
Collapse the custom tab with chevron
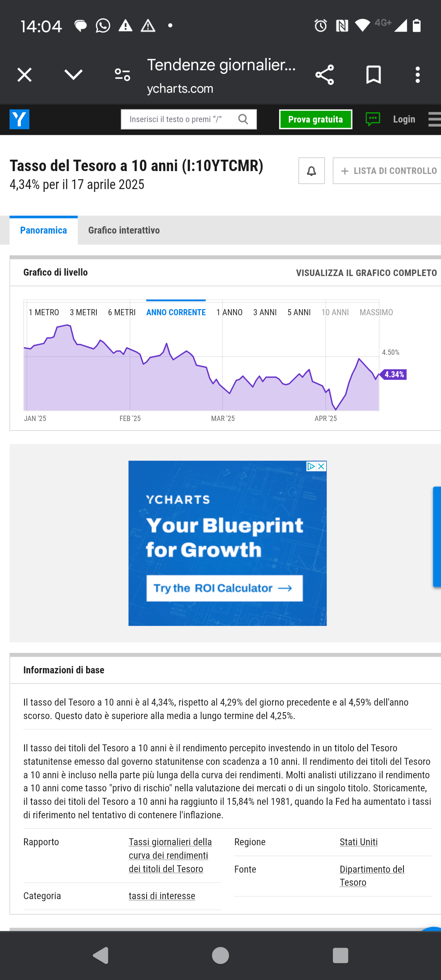tap(73, 75)
